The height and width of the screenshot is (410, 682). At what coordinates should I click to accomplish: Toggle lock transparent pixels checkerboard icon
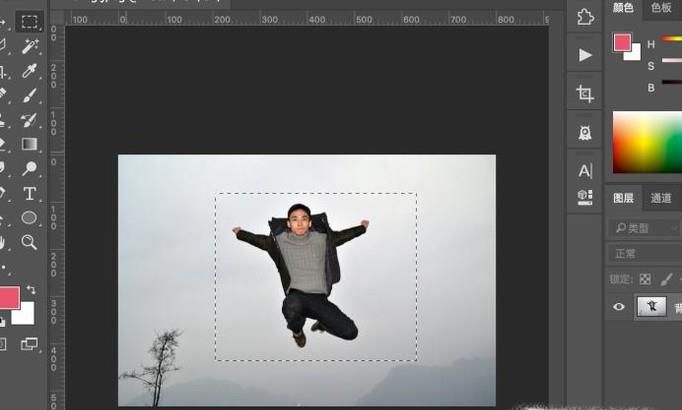[x=645, y=279]
